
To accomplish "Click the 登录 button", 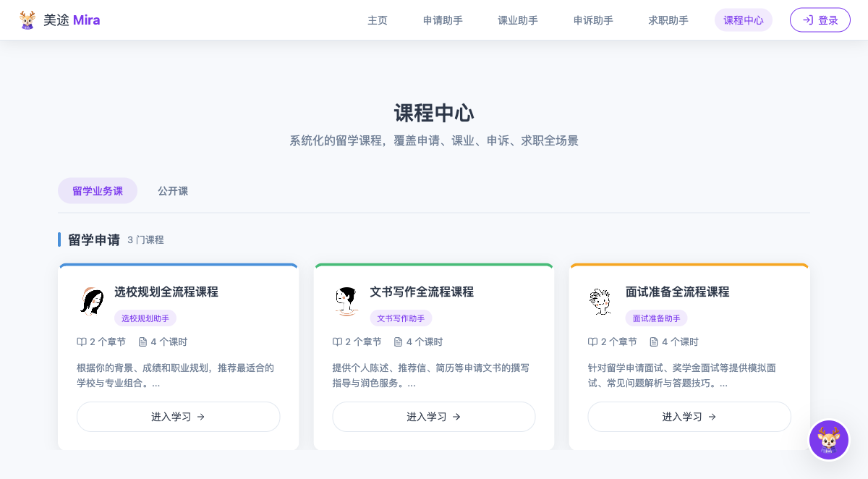I will pyautogui.click(x=820, y=20).
